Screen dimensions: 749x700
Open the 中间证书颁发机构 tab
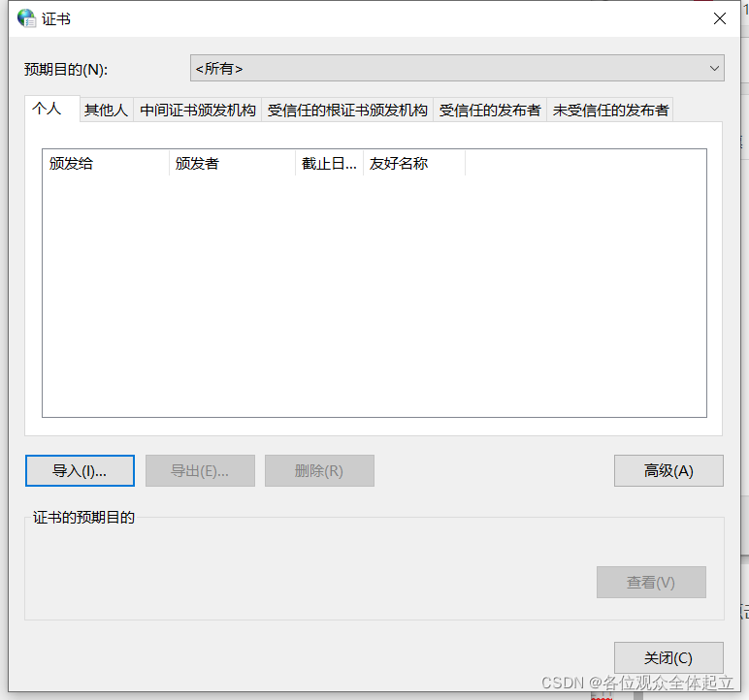tap(198, 111)
